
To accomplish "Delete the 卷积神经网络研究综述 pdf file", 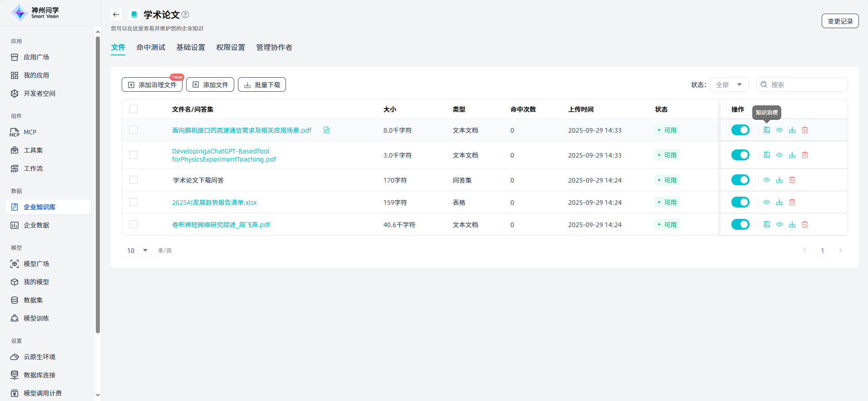I will pyautogui.click(x=804, y=224).
